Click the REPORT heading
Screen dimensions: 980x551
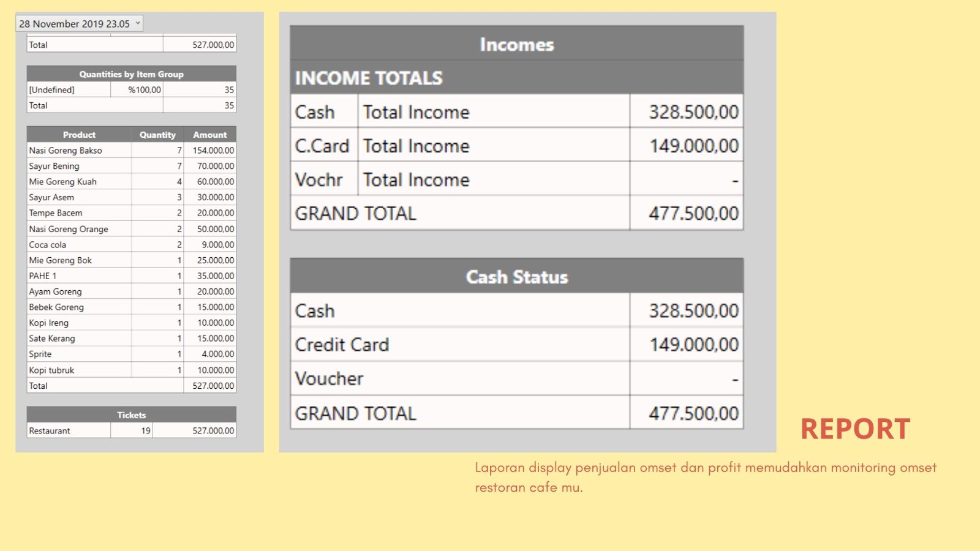point(855,429)
